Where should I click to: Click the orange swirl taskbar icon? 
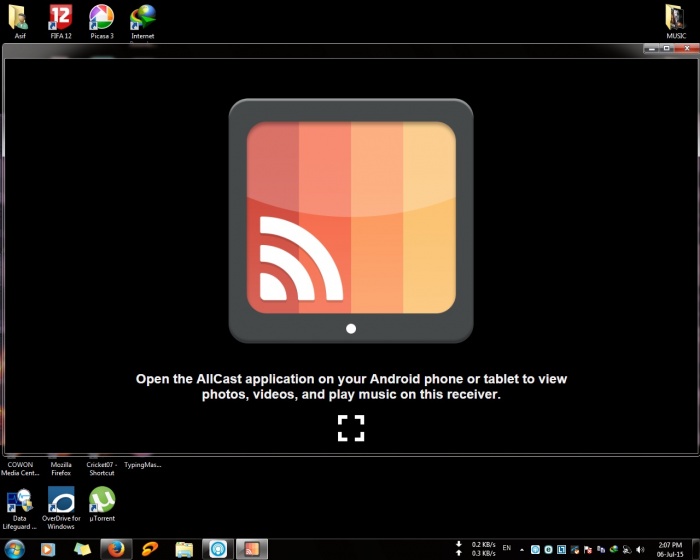click(150, 549)
